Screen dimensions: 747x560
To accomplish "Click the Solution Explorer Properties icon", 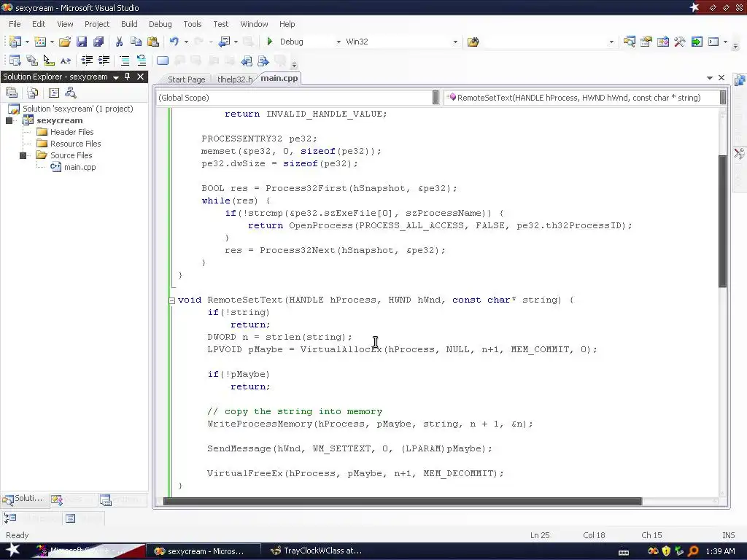I will pos(12,93).
